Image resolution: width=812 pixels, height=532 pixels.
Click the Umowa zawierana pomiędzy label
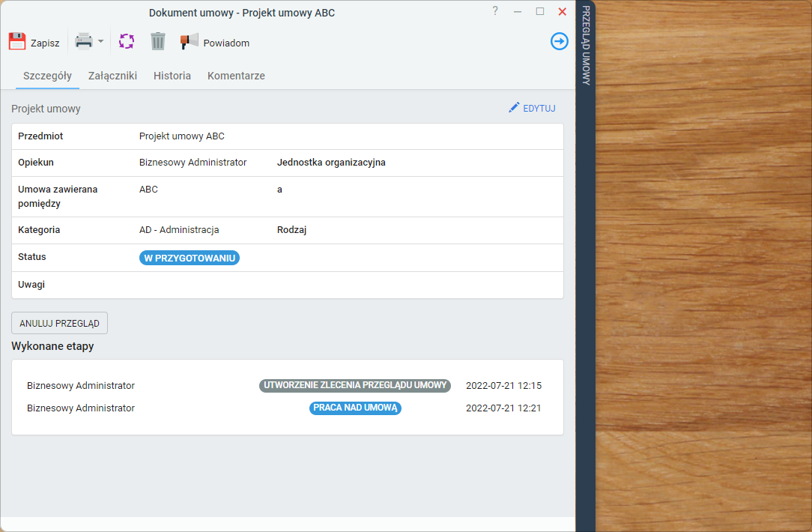click(x=58, y=196)
